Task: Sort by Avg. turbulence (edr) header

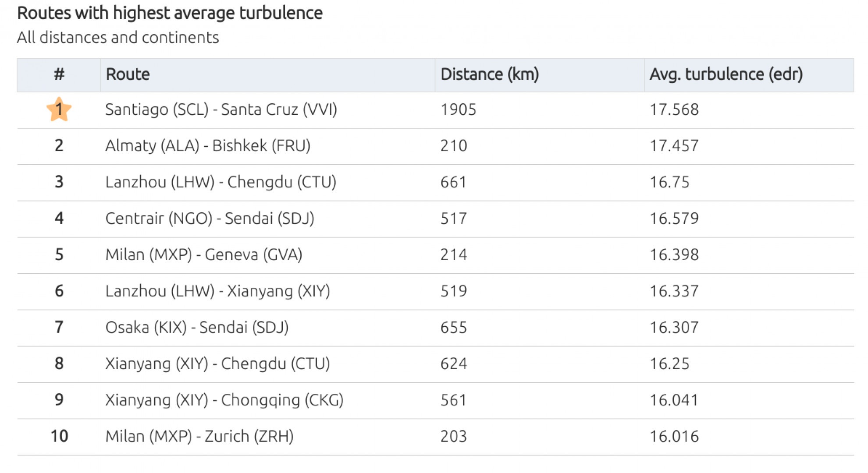Action: [726, 74]
